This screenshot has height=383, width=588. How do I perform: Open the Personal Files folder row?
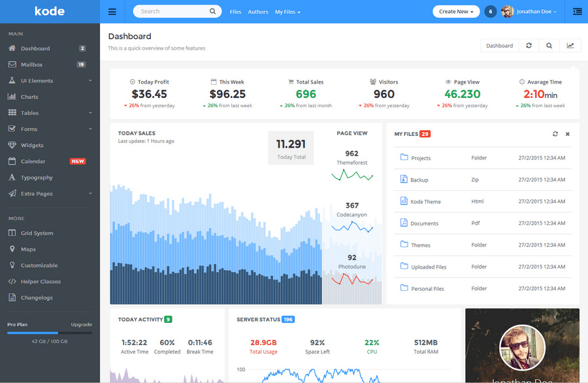(x=483, y=288)
